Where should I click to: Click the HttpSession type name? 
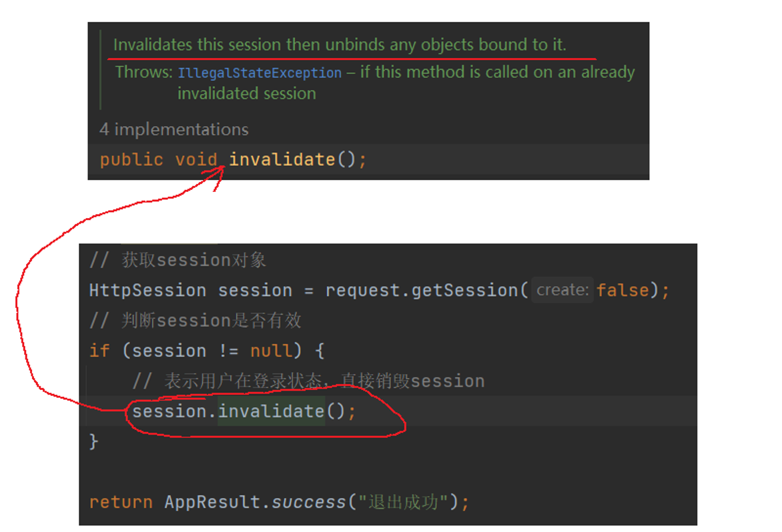point(147,291)
